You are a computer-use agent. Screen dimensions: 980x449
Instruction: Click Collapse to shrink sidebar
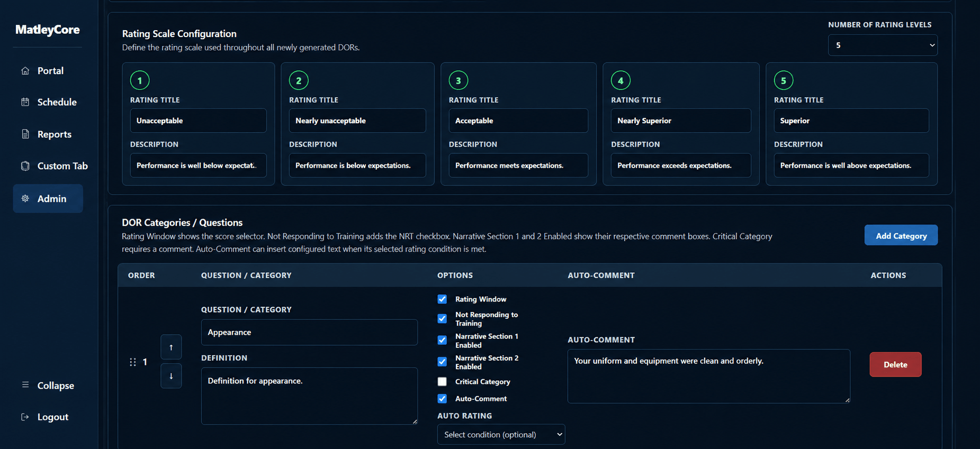(48, 386)
